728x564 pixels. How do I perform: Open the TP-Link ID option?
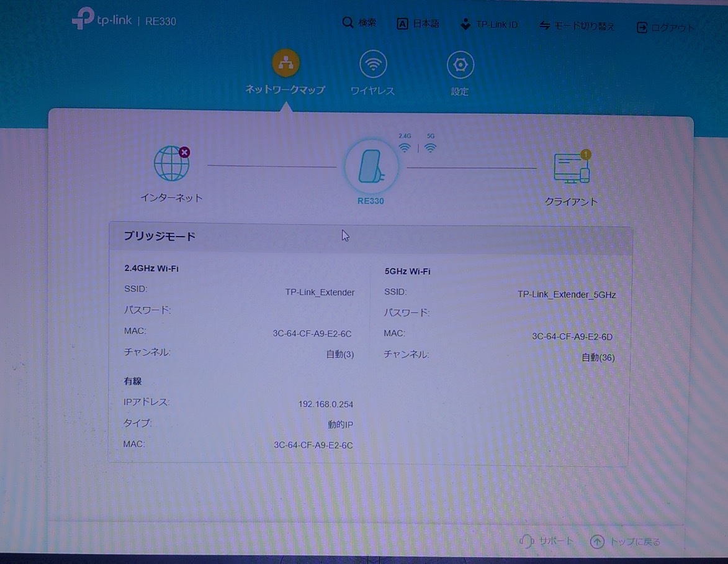click(489, 24)
